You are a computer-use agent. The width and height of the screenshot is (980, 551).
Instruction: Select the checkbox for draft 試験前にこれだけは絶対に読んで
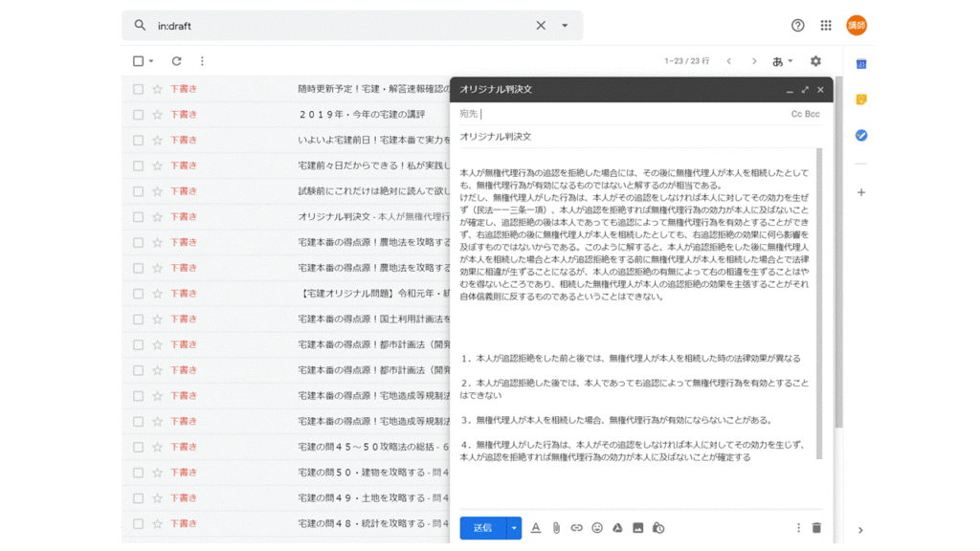(x=138, y=191)
